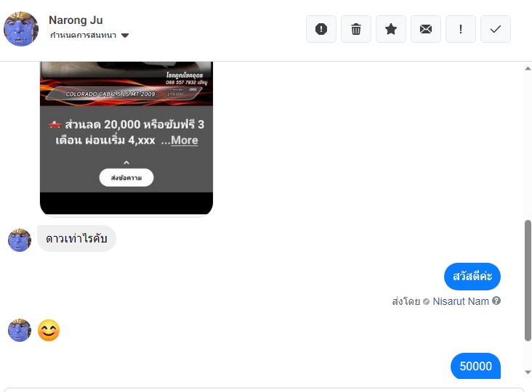The image size is (532, 392).
Task: Click the ส่งข้อความ button on the ad
Action: click(126, 178)
